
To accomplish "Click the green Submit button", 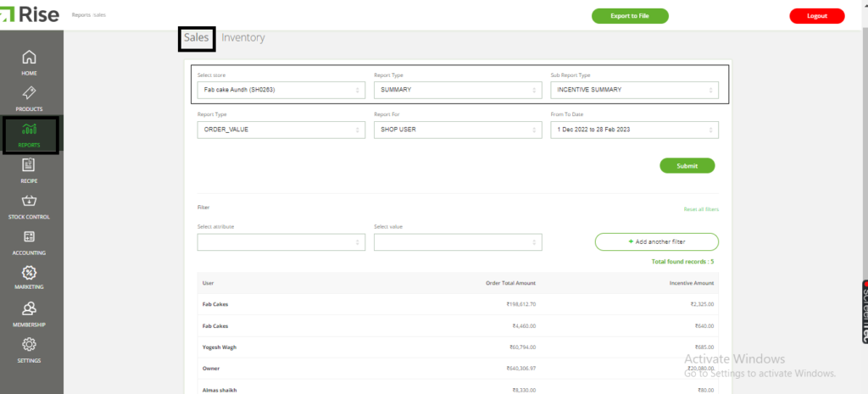I will [x=687, y=166].
